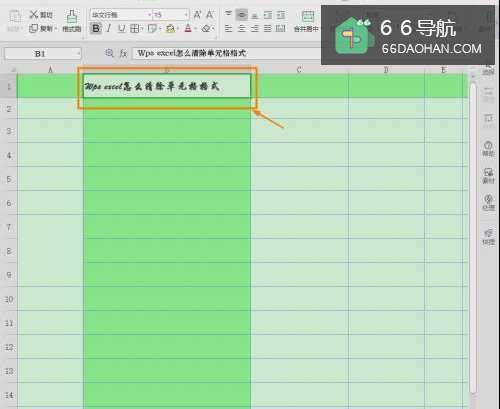Screen dimensions: 500x409
Task: Click the fx insert function icon
Action: click(123, 53)
